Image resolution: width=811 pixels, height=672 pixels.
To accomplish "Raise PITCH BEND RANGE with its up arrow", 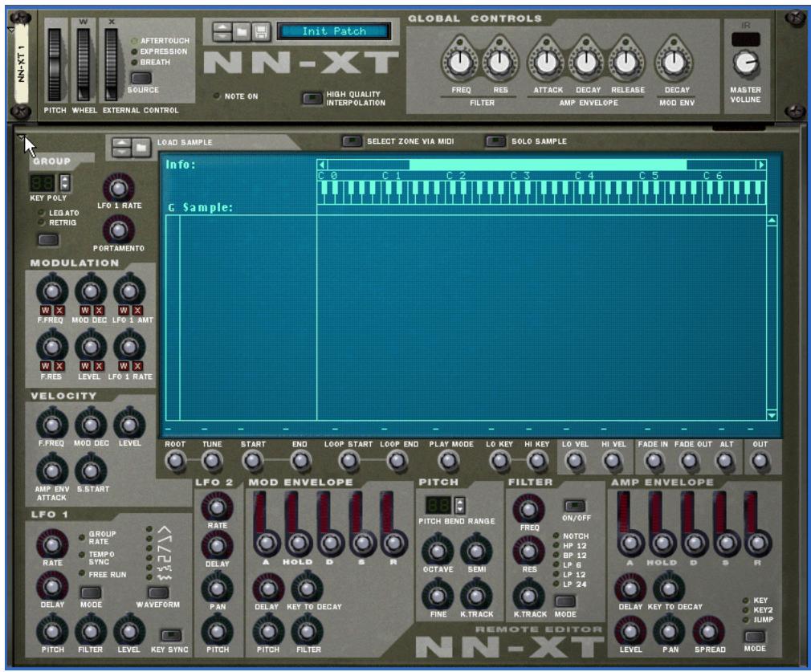I will [460, 503].
